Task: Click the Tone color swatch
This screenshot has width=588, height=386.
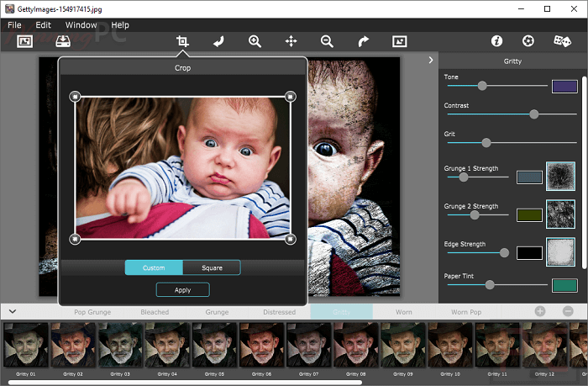Action: coord(564,86)
